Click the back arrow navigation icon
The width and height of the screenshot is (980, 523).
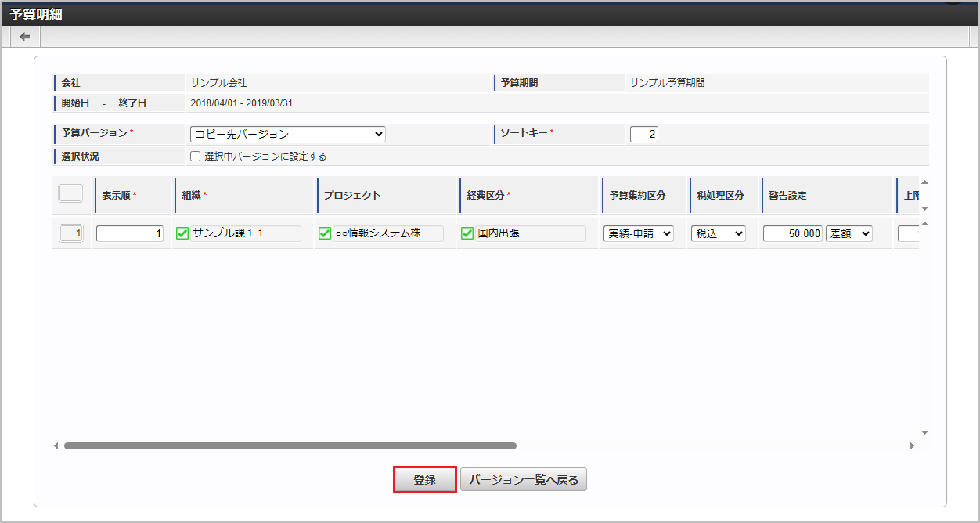point(23,36)
